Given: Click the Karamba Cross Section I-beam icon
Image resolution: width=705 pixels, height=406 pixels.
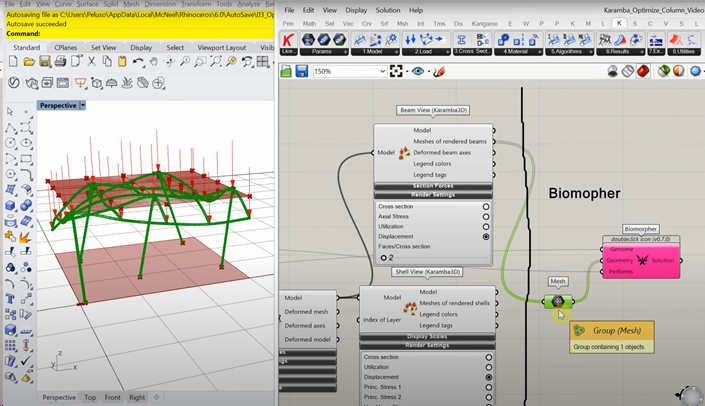Looking at the screenshot, I should [461, 40].
